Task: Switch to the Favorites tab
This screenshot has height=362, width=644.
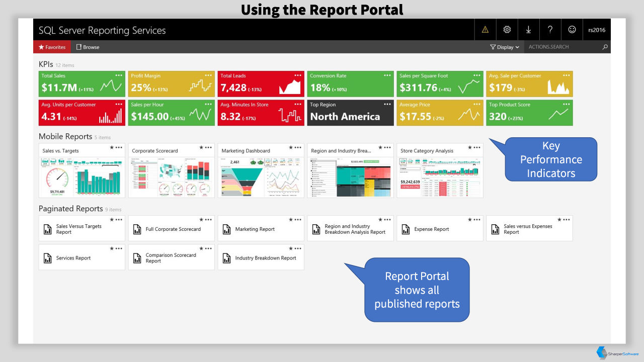Action: 52,47
